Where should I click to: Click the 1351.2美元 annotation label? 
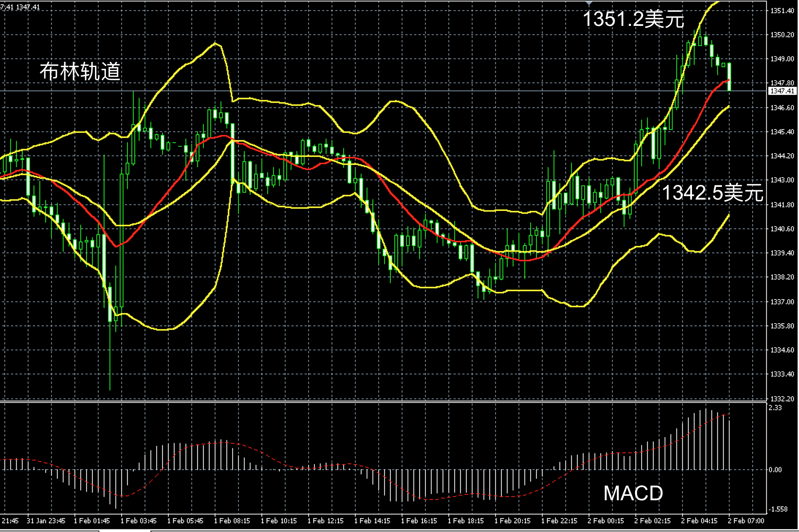pos(633,19)
